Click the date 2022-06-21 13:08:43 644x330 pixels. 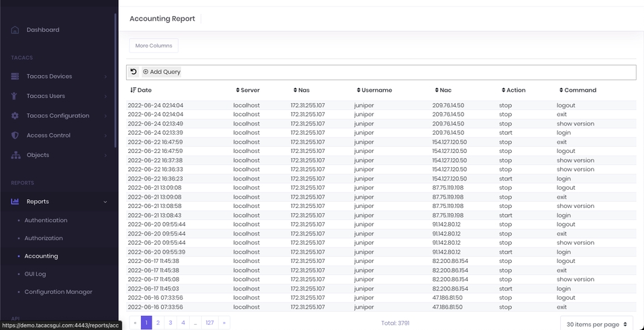pos(154,215)
